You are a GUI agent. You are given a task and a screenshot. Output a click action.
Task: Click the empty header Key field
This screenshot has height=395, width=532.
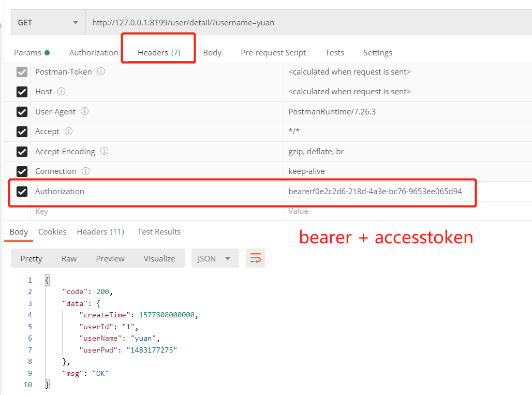click(x=155, y=211)
